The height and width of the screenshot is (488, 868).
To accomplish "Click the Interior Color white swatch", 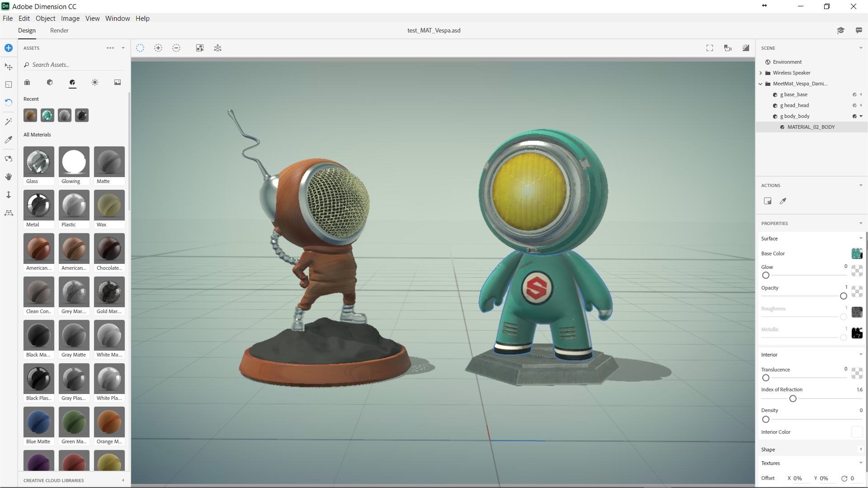I will click(857, 432).
